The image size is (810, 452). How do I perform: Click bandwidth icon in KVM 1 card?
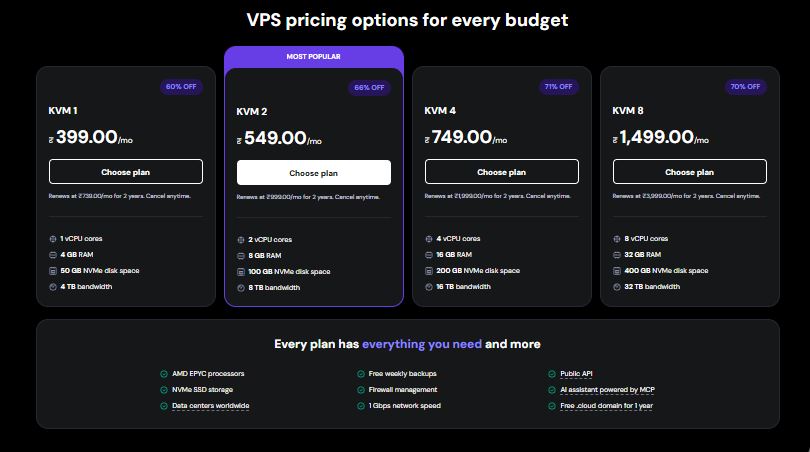coord(53,287)
